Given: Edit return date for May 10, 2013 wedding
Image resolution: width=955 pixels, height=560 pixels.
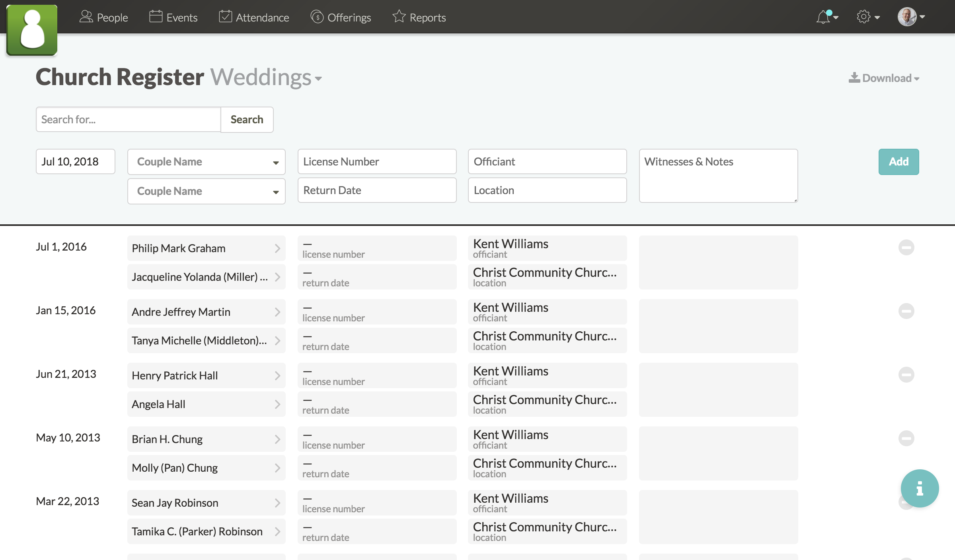Looking at the screenshot, I should pyautogui.click(x=377, y=468).
